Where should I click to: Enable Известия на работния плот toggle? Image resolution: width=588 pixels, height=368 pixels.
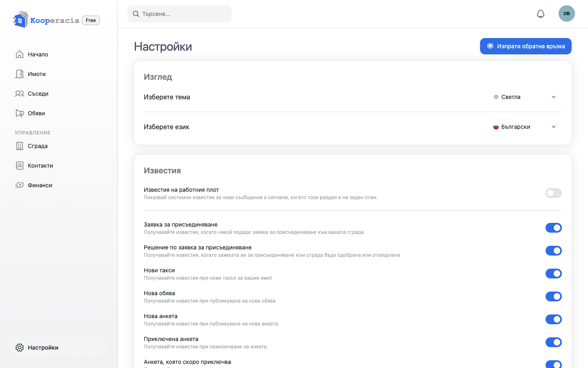(x=554, y=193)
